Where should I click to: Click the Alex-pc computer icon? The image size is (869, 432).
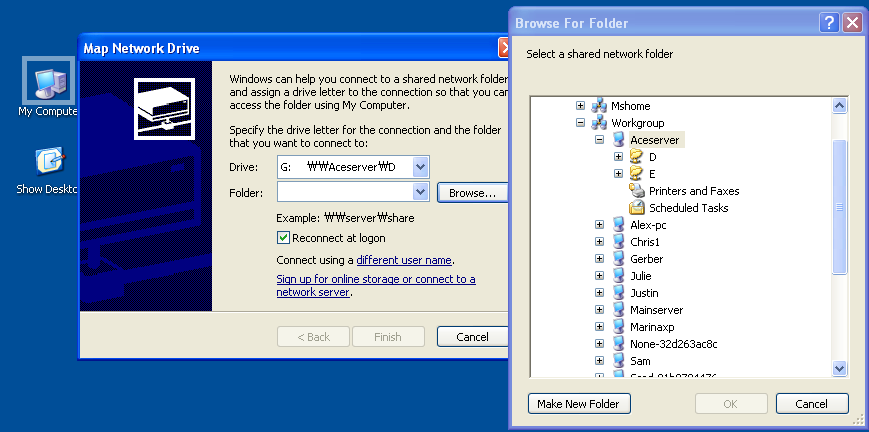[x=618, y=225]
